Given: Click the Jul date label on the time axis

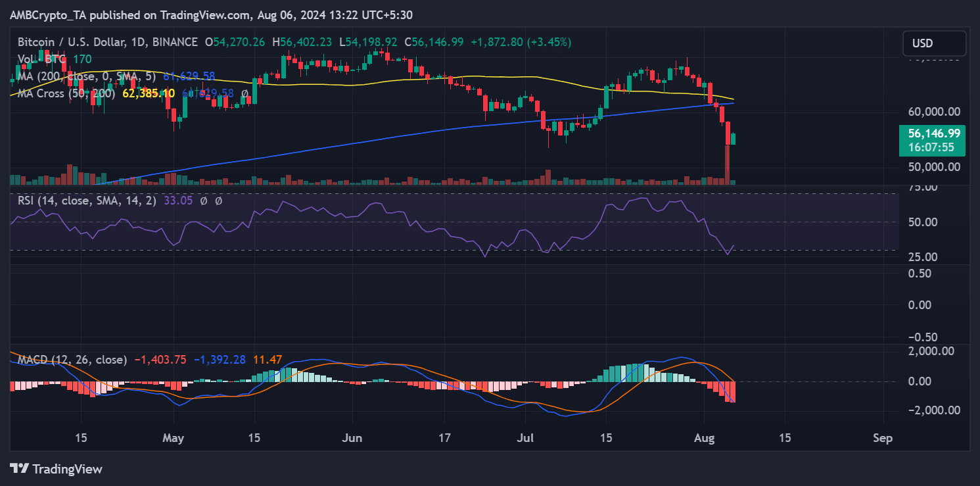Looking at the screenshot, I should (525, 438).
